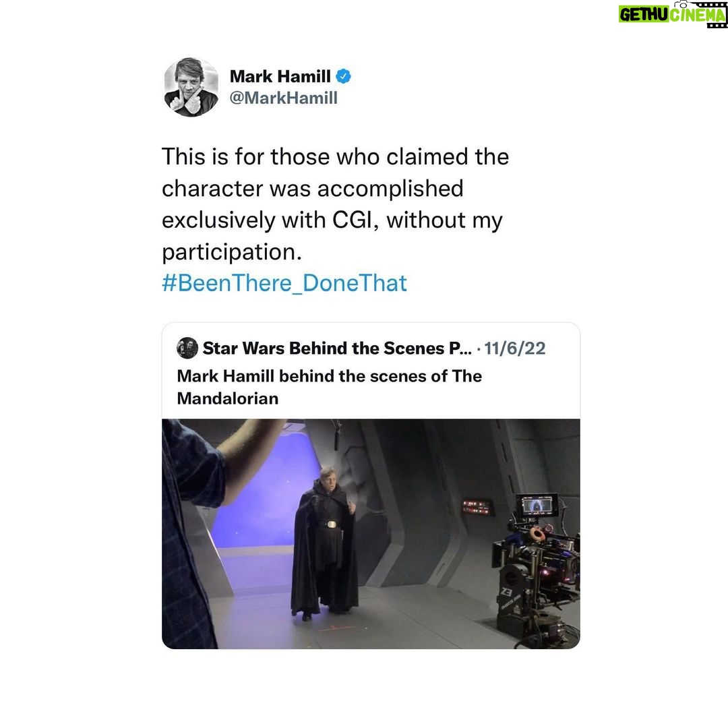This screenshot has height=728, width=728.
Task: Follow the #BeenThere_DoneThat hashtag
Action: pos(284,283)
